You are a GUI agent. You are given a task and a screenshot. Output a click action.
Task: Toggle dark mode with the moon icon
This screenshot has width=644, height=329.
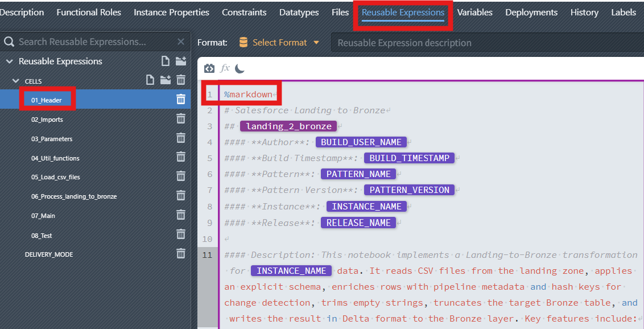pyautogui.click(x=240, y=68)
